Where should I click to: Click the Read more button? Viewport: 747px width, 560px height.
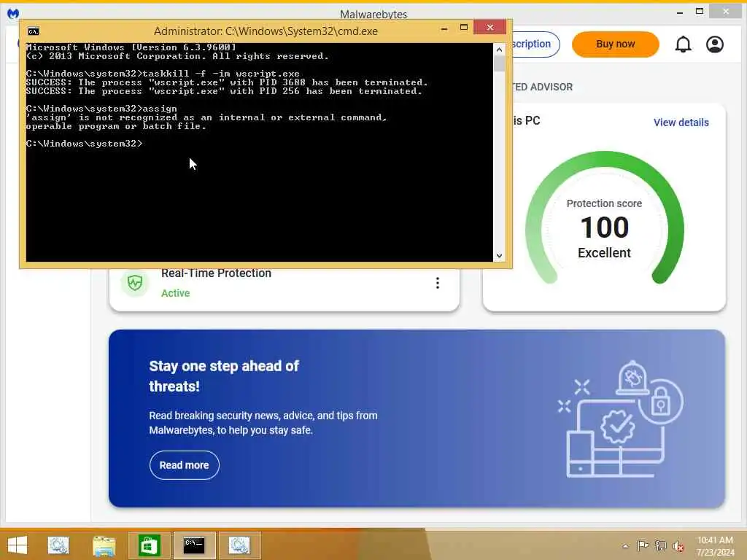click(x=185, y=464)
